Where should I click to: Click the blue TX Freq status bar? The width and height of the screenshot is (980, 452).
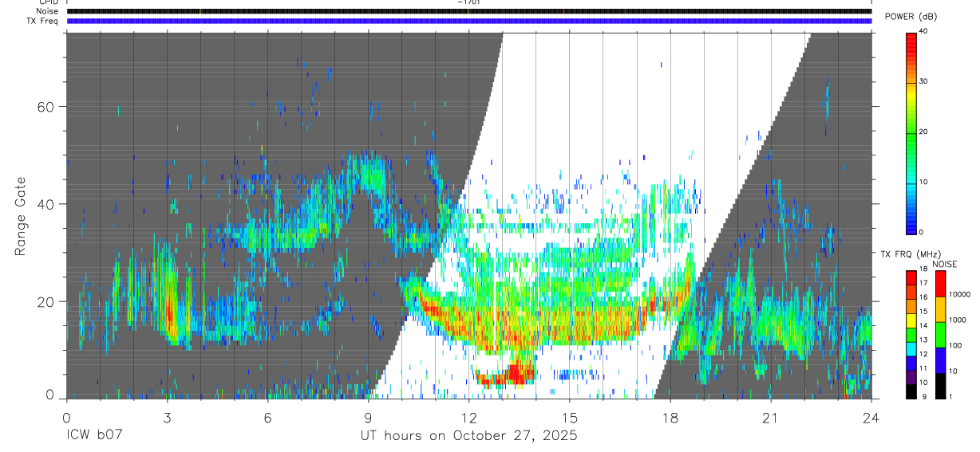click(469, 21)
